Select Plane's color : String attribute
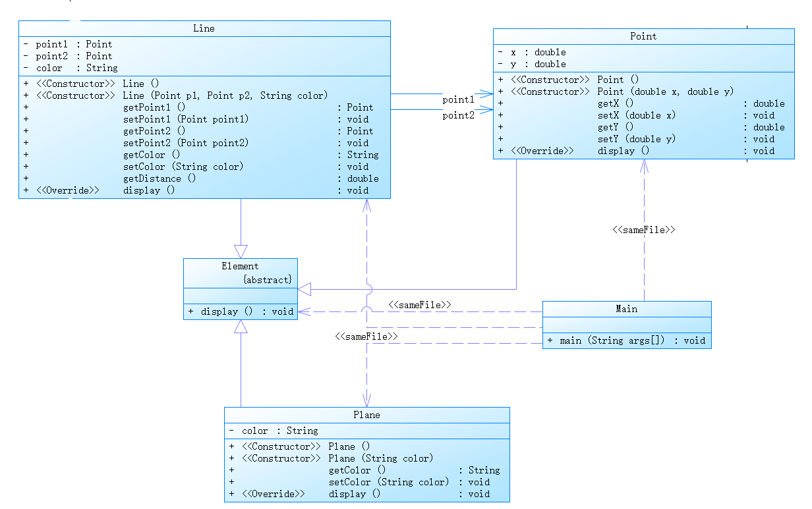The height and width of the screenshot is (509, 812). click(274, 431)
